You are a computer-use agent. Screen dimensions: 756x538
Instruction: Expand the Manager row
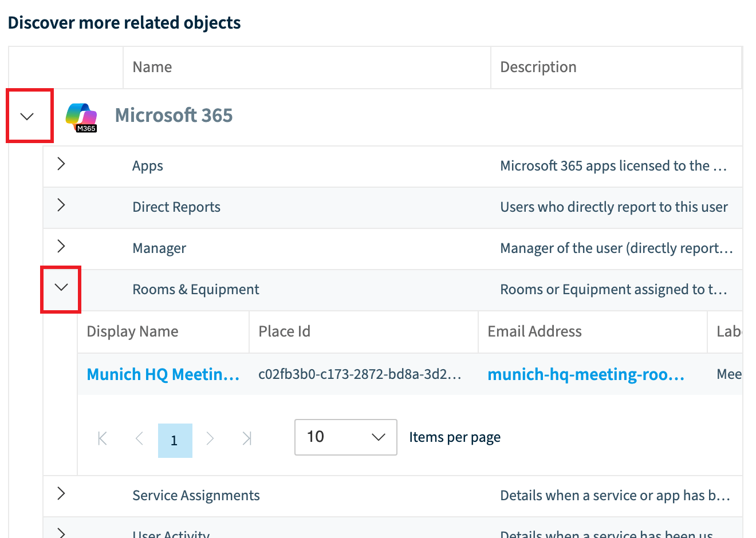[x=61, y=247]
